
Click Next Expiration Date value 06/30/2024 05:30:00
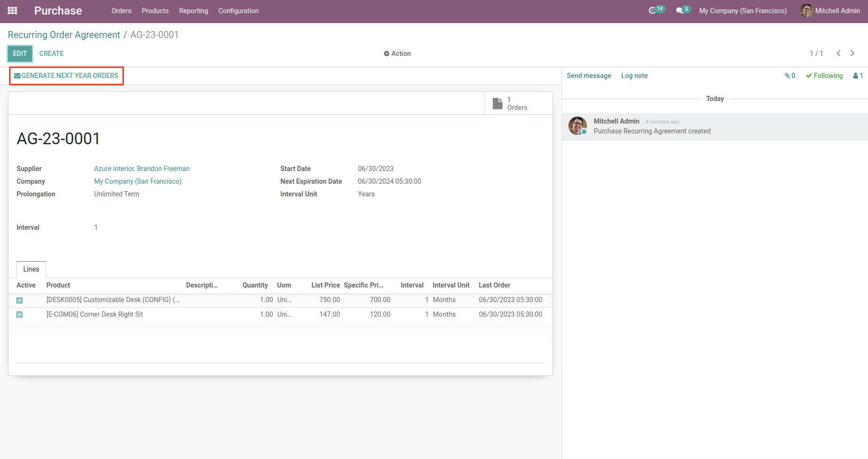[x=389, y=181]
